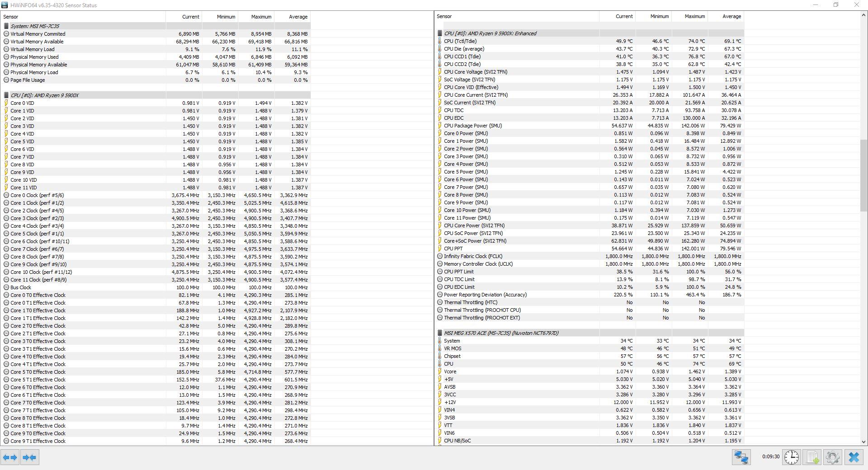
Task: Click the lightning icon for CPU Package Power (SMU)
Action: click(440, 126)
